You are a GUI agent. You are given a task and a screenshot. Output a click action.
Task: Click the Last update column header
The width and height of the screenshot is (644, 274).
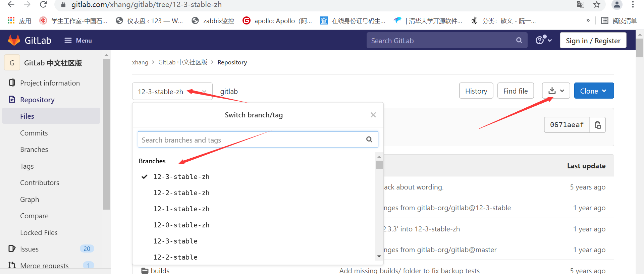tap(586, 166)
